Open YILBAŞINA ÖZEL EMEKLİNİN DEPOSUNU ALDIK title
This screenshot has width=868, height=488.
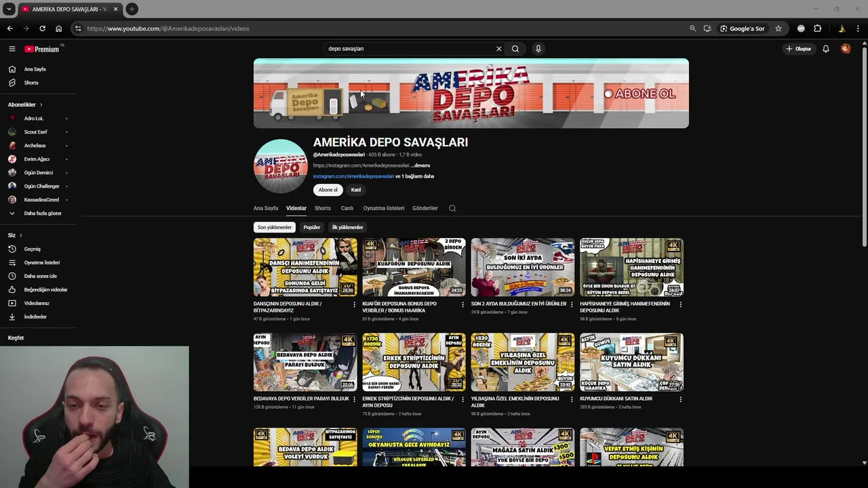point(515,402)
